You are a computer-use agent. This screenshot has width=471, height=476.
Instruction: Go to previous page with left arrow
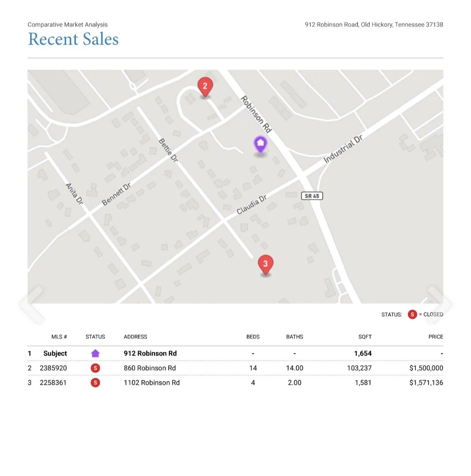32,305
